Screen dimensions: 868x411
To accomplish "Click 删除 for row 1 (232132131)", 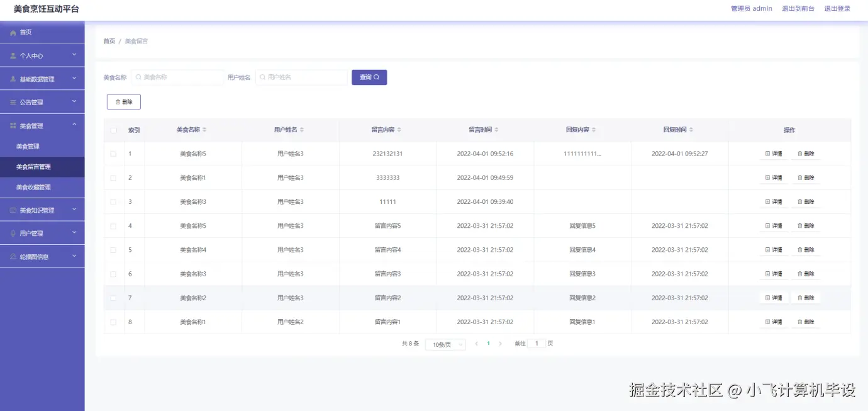I will (806, 154).
